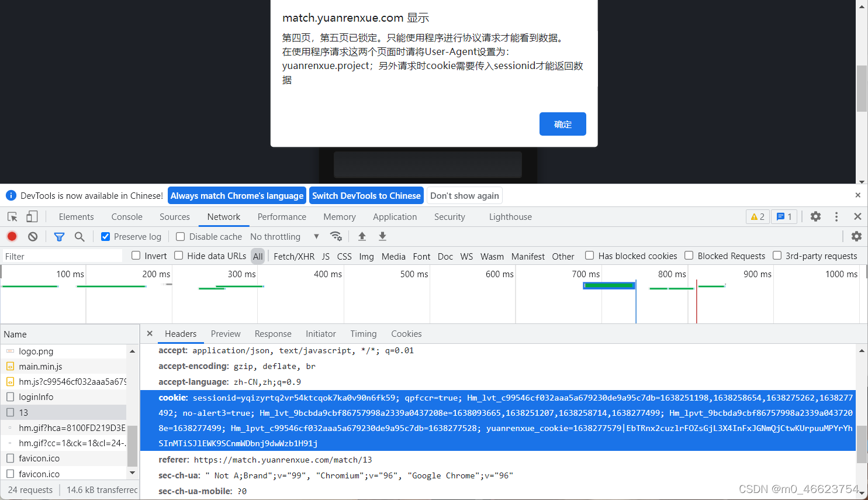868x500 pixels.
Task: Switch to the Console tab
Action: (127, 217)
